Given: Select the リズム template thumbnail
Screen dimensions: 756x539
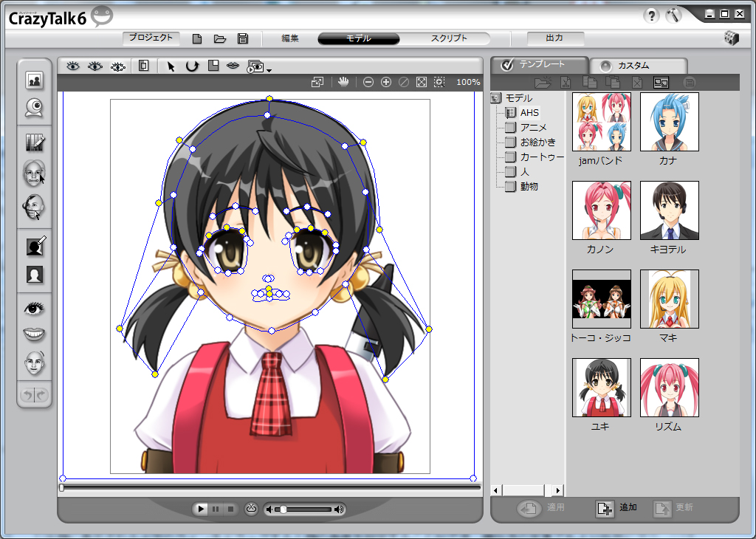Looking at the screenshot, I should point(669,388).
